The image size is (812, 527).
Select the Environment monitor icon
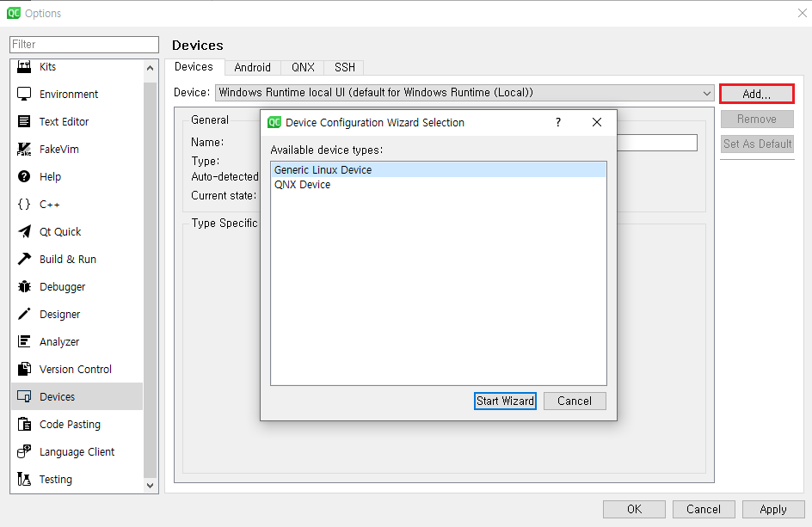[24, 94]
